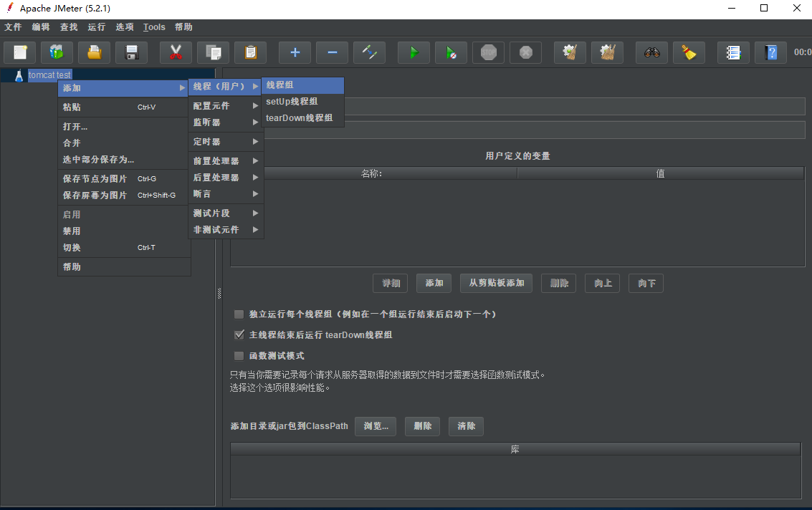812x510 pixels.
Task: Click the Templates icon in the toolbar
Action: (57, 52)
